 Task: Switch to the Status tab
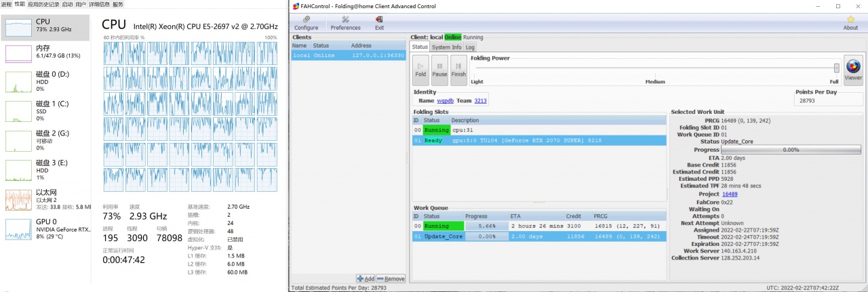(420, 47)
